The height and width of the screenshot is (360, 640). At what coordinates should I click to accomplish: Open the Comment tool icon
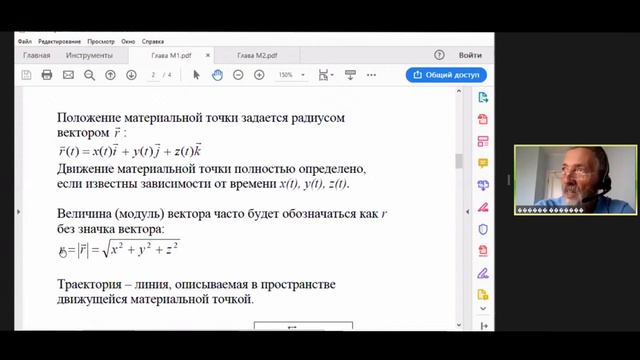[483, 163]
